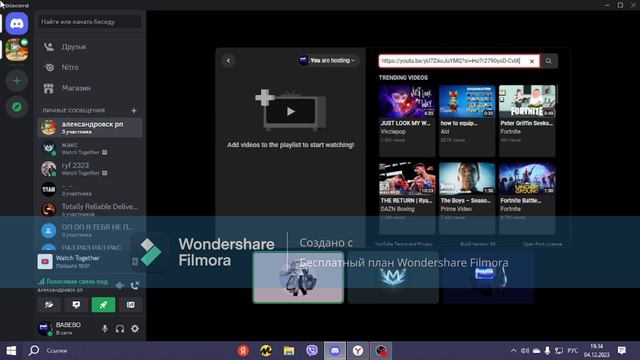Share your screen button
Viewport: 640px width, 360px height.
tap(76, 304)
